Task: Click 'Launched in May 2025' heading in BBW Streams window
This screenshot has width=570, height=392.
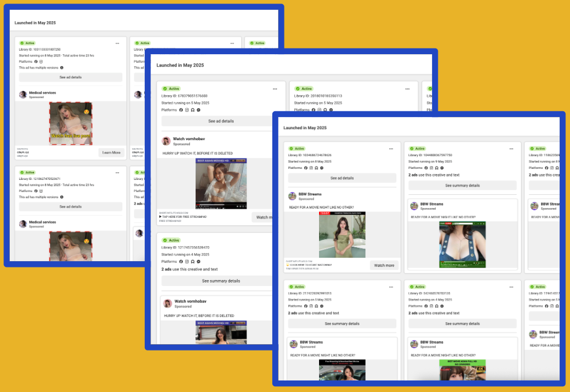Action: tap(305, 128)
